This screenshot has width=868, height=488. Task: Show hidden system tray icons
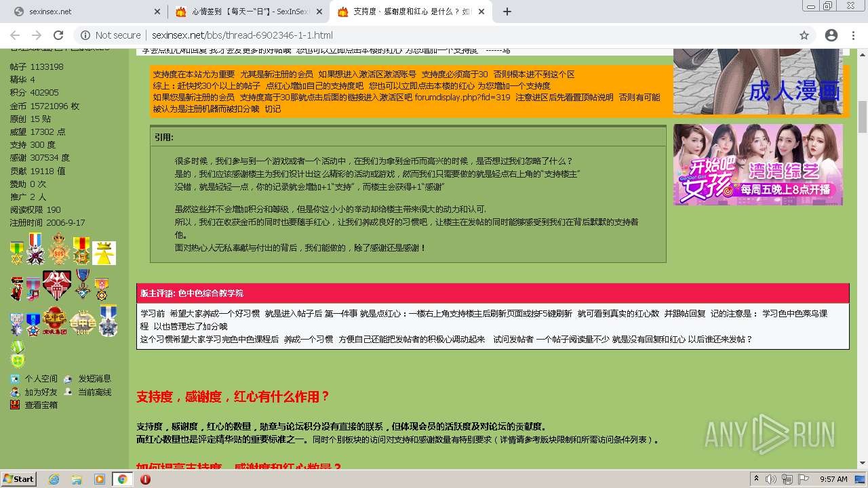coord(757,479)
